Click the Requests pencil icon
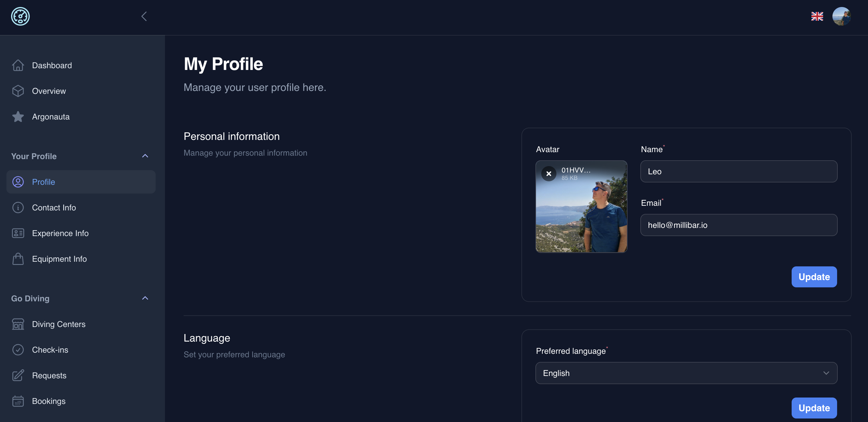The width and height of the screenshot is (868, 422). 18,375
